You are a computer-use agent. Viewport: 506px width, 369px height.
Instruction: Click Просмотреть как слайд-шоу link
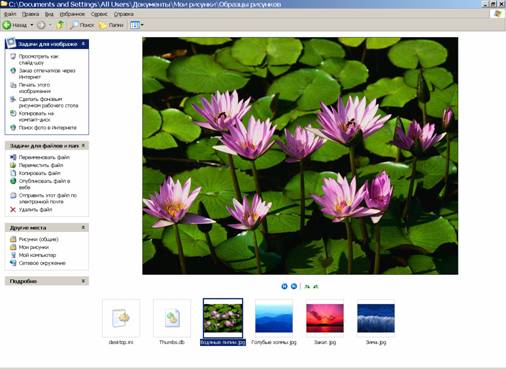pyautogui.click(x=38, y=59)
